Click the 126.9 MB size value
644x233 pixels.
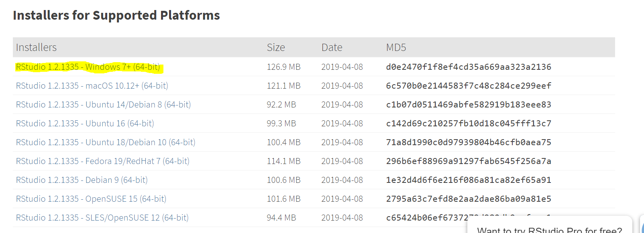tap(283, 67)
